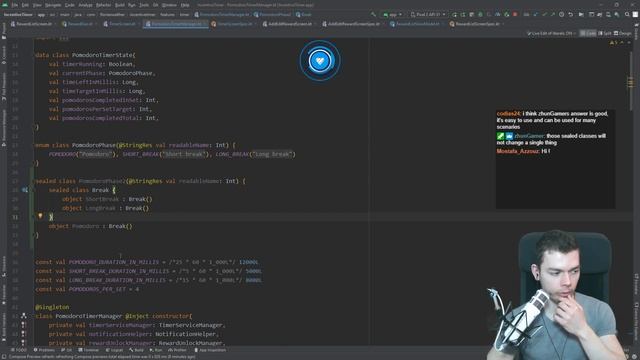Open the Analyze menu
Image resolution: width=640 pixels, height=360 pixels.
click(x=85, y=5)
